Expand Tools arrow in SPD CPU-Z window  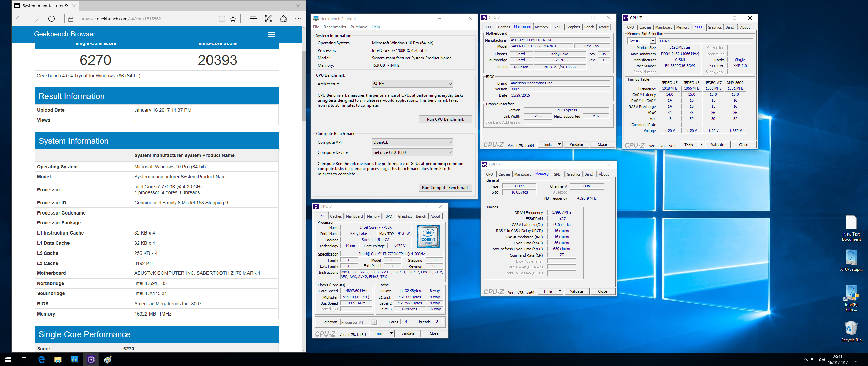pyautogui.click(x=701, y=145)
